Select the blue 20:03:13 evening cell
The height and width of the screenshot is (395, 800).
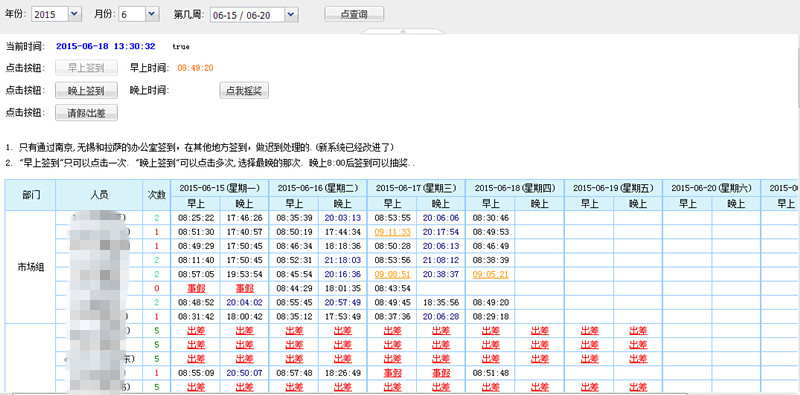tap(342, 218)
